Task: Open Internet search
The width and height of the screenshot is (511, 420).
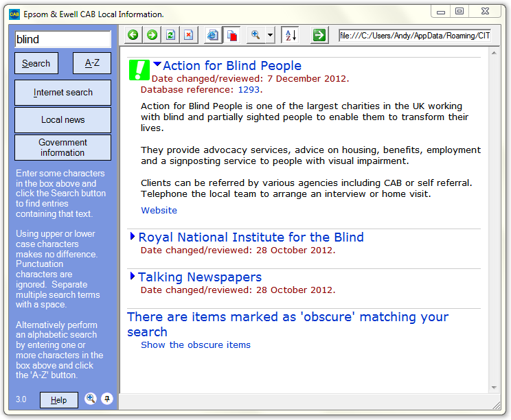Action: click(x=63, y=93)
